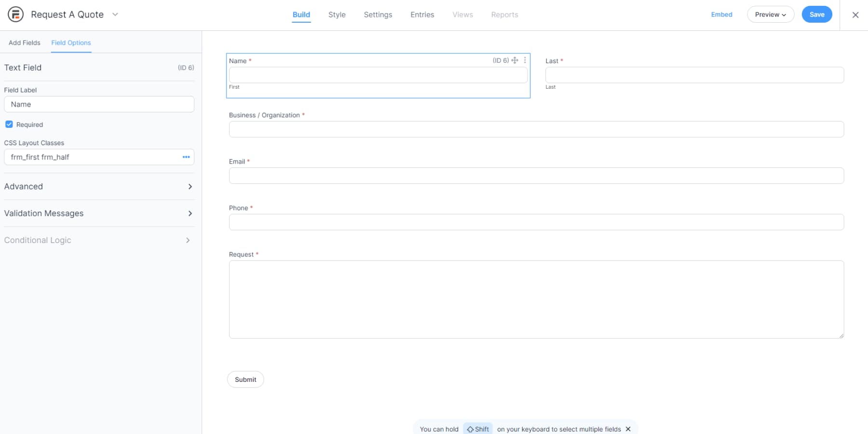Open the Entries tab
The width and height of the screenshot is (868, 434).
click(x=422, y=14)
